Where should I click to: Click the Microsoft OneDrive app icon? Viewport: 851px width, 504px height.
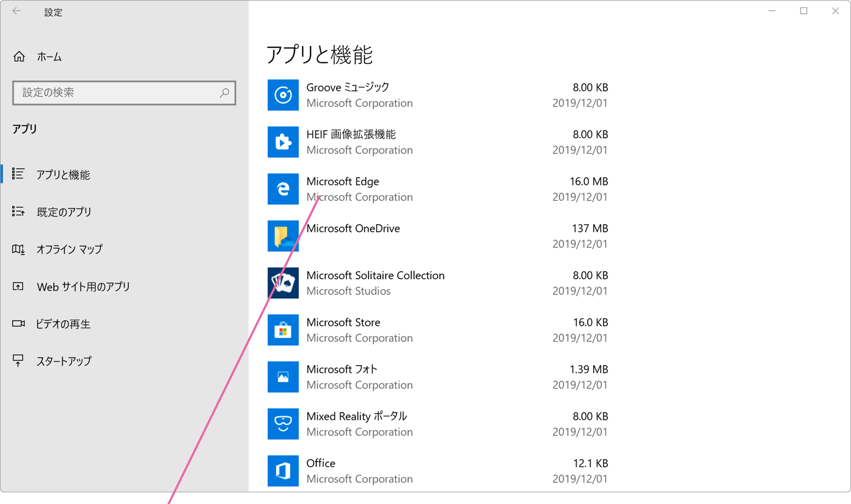point(283,236)
